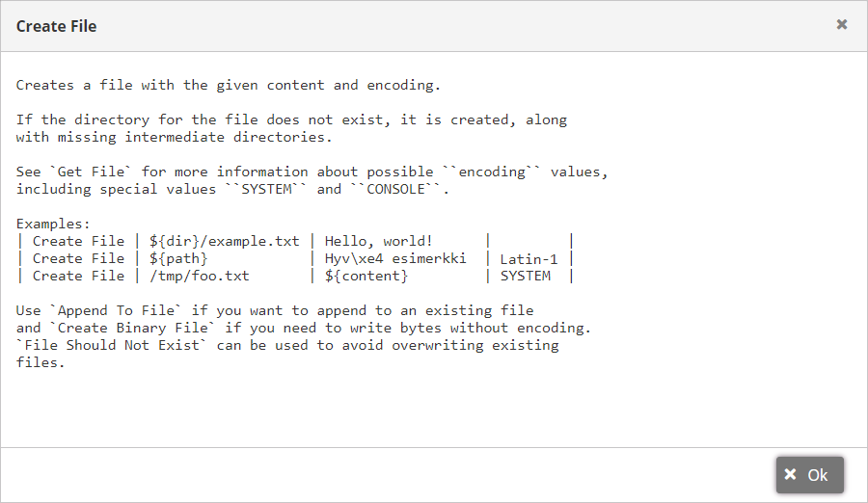Click the /tmp/foo.txt example path
Screen dimensions: 868x503
[200, 276]
